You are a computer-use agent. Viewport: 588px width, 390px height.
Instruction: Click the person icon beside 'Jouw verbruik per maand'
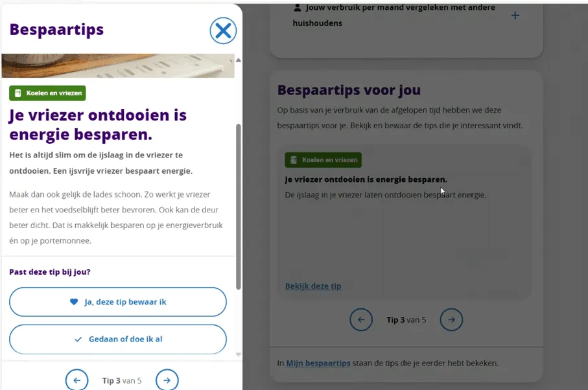[298, 8]
